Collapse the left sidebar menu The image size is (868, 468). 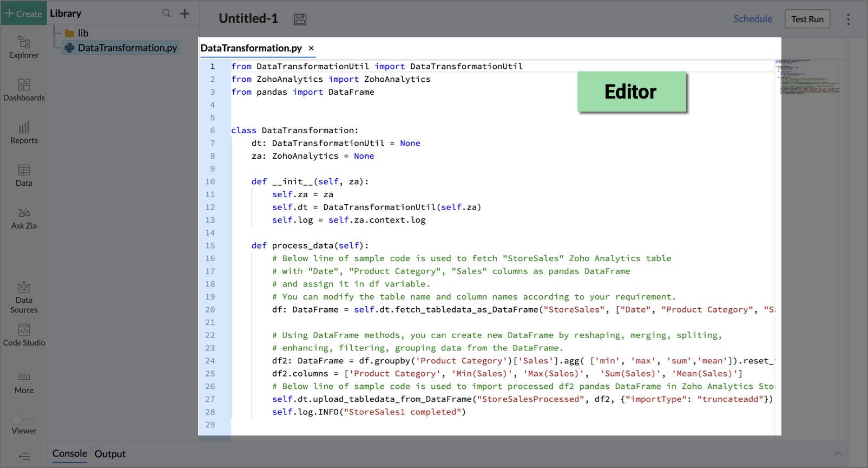[24, 456]
